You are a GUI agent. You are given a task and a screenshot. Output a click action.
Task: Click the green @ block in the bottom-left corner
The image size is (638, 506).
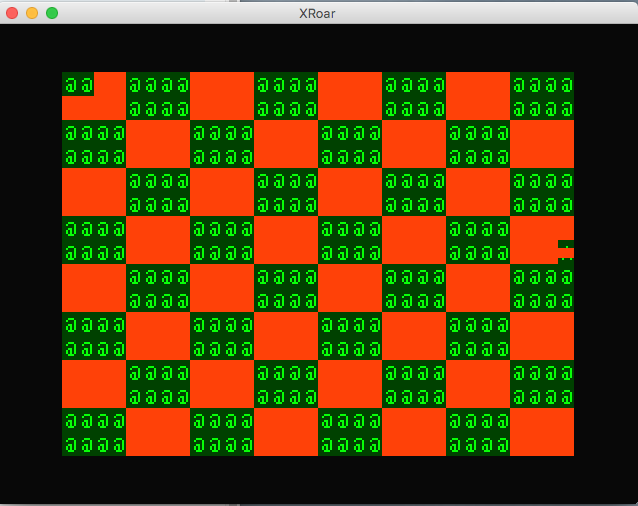click(x=94, y=432)
